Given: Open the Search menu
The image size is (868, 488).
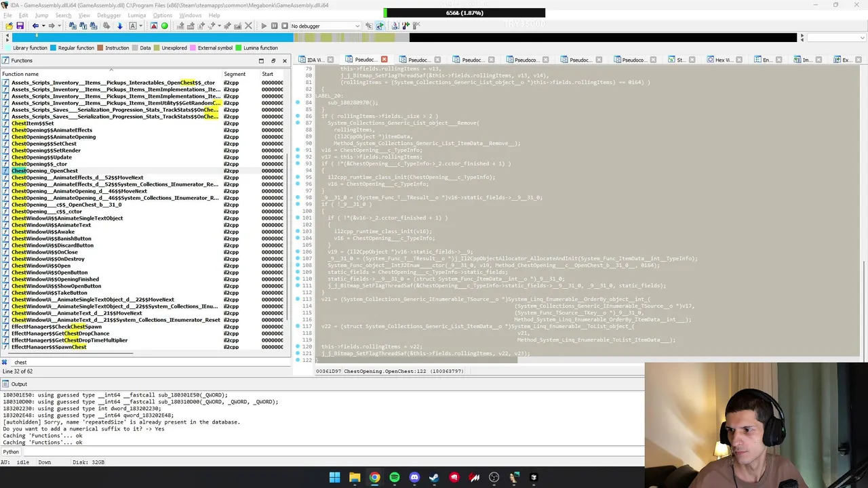Looking at the screenshot, I should point(63,15).
